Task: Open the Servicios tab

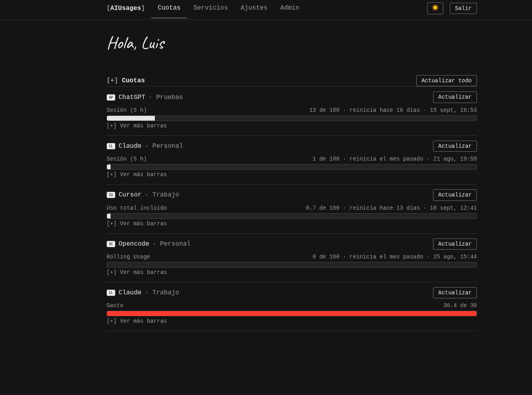Action: tap(211, 8)
